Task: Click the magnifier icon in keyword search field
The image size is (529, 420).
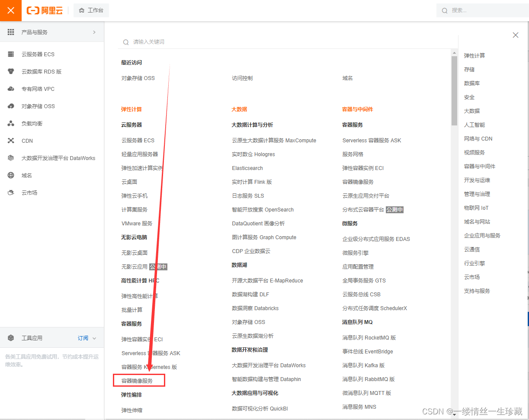Action: (126, 42)
